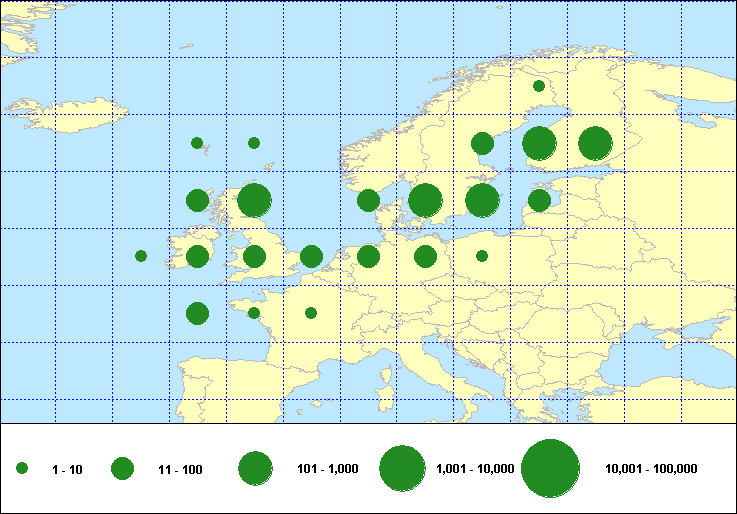Screen dimensions: 737x514
Task: Select the large circle over Scotland
Action: click(x=254, y=200)
